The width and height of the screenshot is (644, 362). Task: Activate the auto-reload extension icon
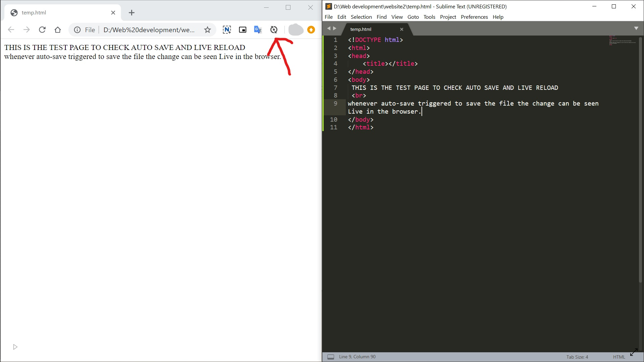274,29
